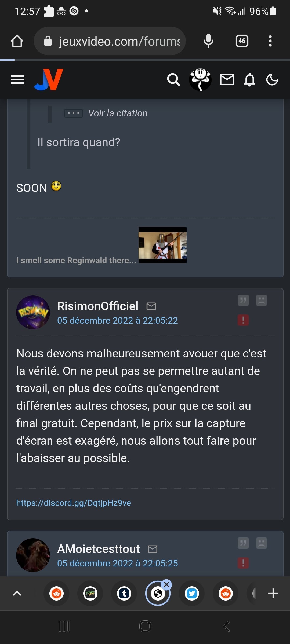Expand the tab bar up chevron

17,593
